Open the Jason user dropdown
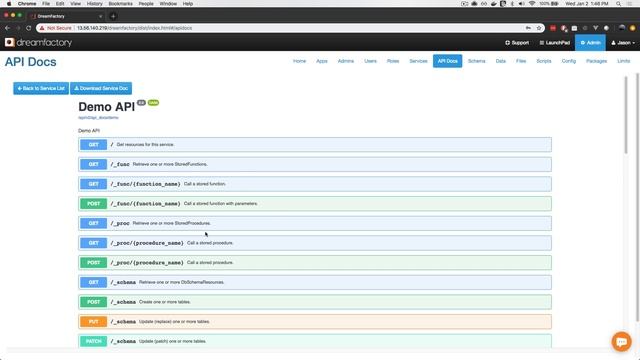Screen dimensions: 640x360 [x=623, y=43]
